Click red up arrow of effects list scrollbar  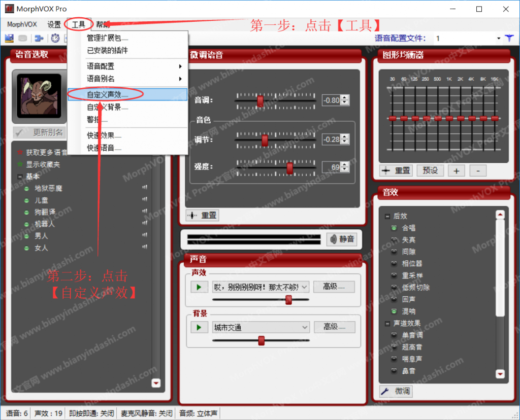tap(500, 215)
